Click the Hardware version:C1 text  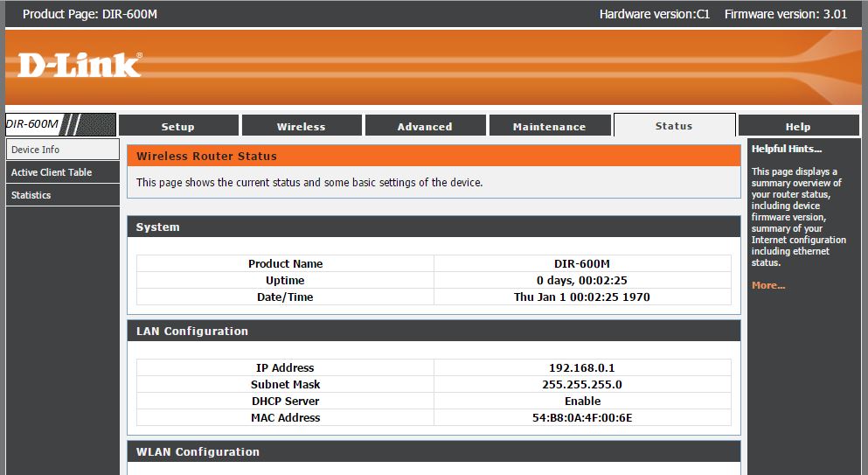point(655,14)
